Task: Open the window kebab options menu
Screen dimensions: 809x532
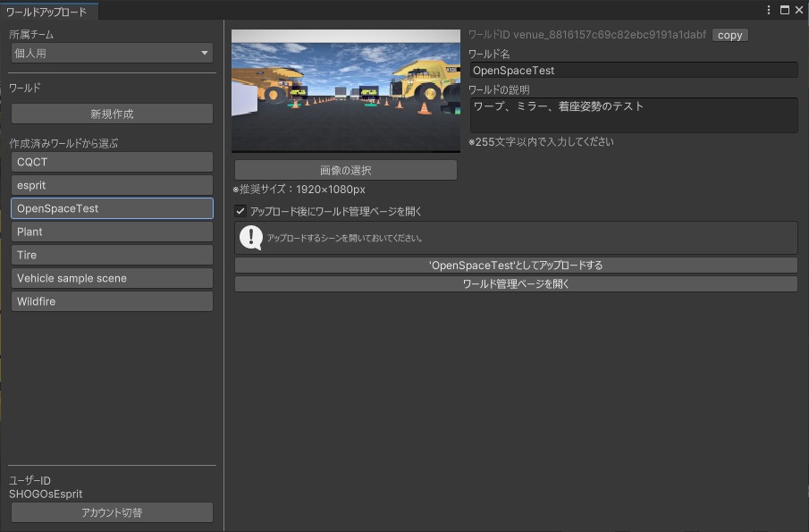Action: tap(770, 10)
